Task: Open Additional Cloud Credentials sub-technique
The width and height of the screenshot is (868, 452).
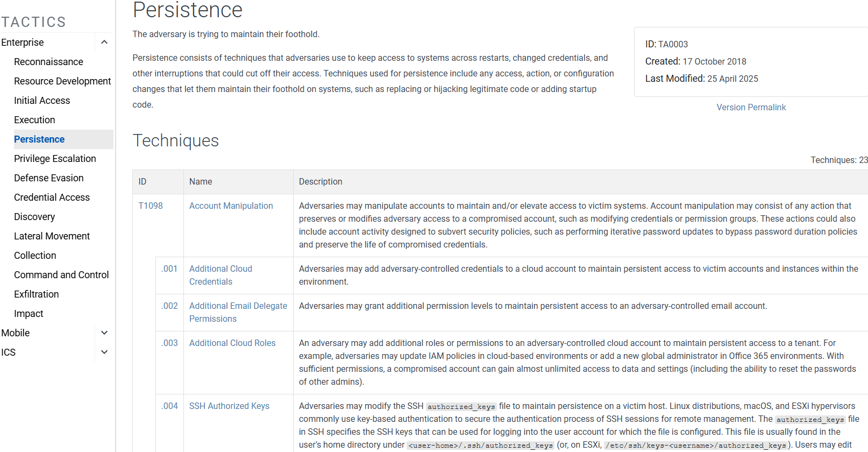Action: [x=220, y=275]
